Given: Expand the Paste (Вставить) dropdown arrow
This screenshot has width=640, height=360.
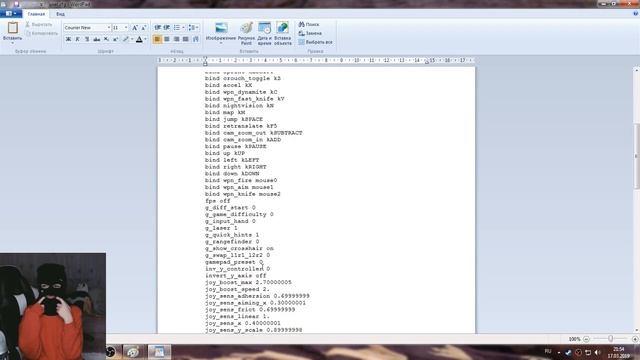Looking at the screenshot, I should [x=12, y=43].
